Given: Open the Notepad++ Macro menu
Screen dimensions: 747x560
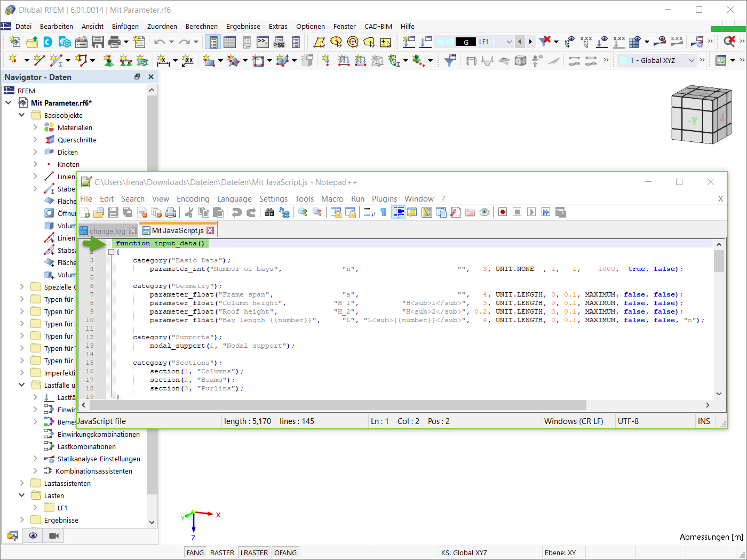Looking at the screenshot, I should point(332,198).
